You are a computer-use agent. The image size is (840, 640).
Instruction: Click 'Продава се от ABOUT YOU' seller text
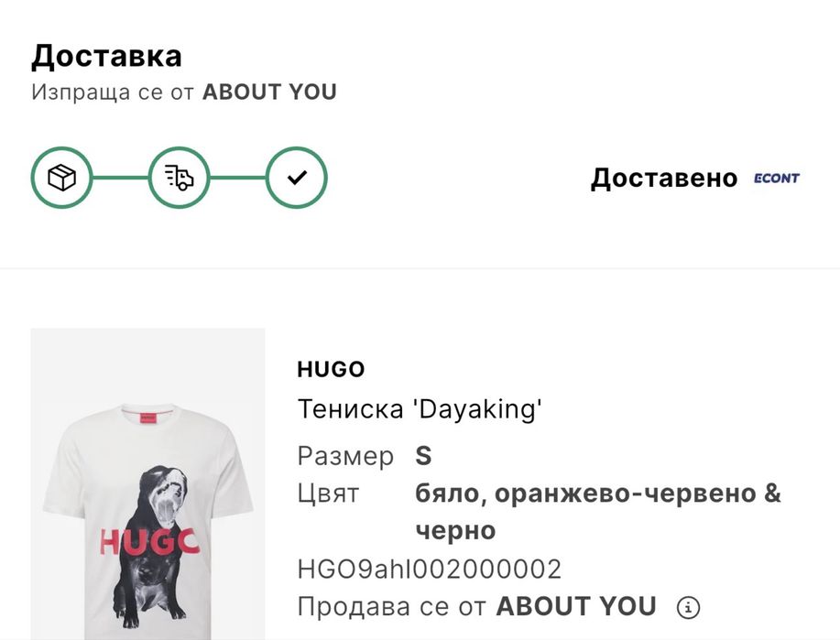click(x=476, y=606)
